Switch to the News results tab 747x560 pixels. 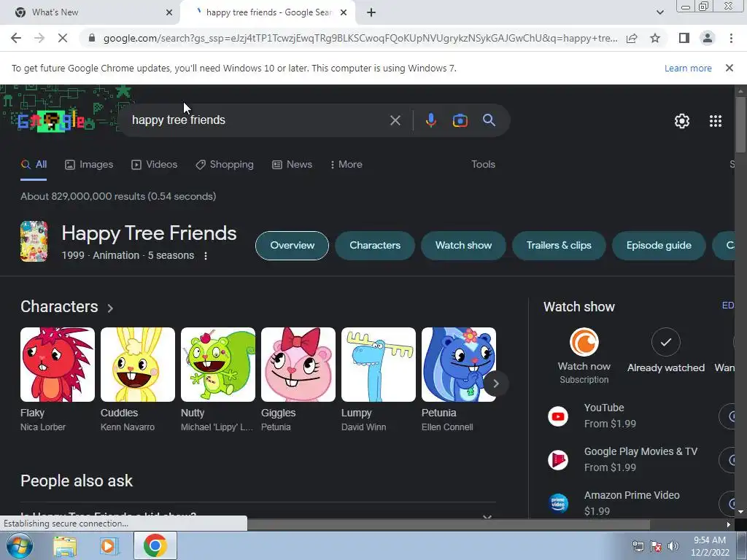point(292,165)
